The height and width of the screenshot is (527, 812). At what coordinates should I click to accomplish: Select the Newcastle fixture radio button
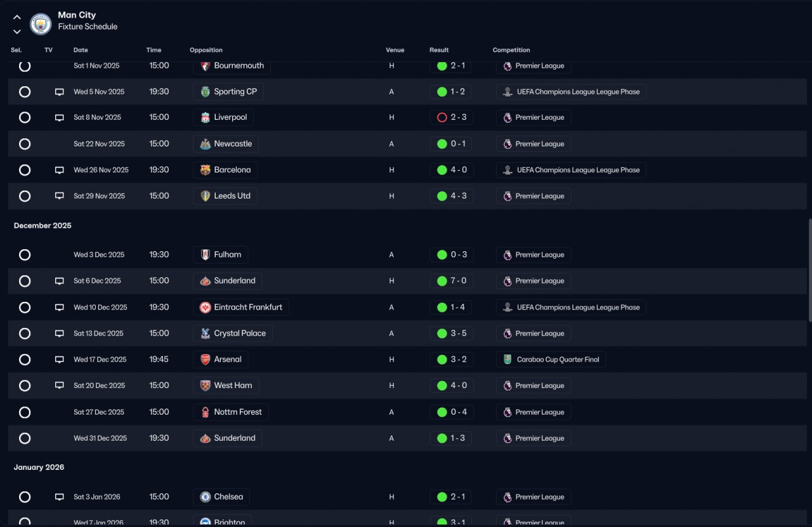[25, 144]
